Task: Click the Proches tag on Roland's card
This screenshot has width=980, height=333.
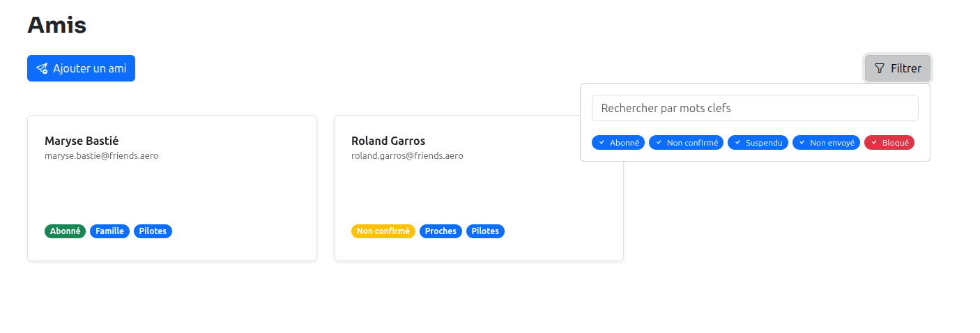Action: 441,231
